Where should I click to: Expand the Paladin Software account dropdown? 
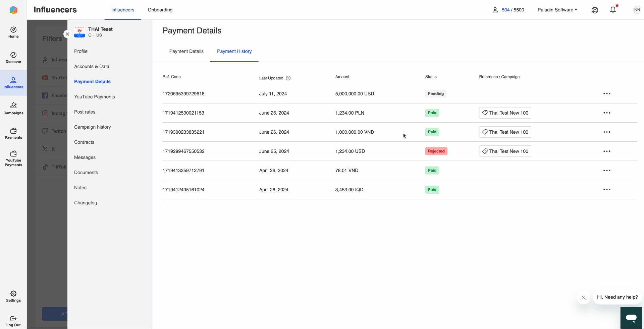557,10
